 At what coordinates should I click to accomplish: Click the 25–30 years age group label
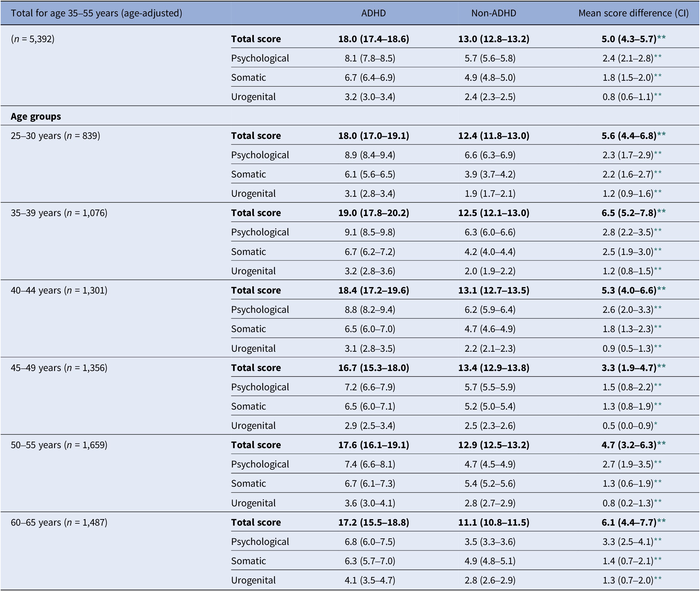(55, 136)
